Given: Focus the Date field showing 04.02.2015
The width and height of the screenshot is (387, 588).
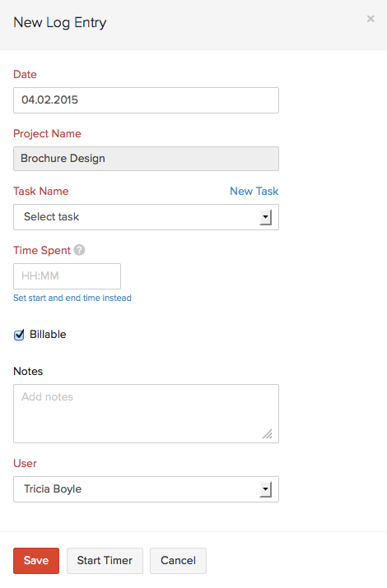Looking at the screenshot, I should tap(146, 100).
